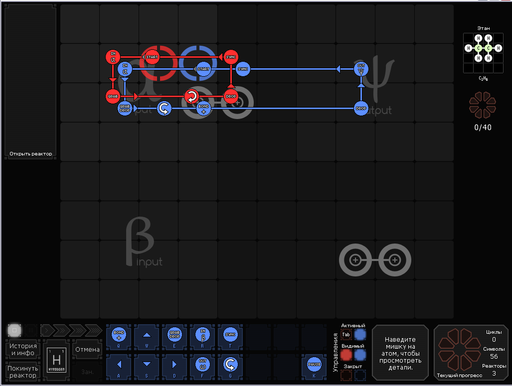
Task: Choose the Rotate instruction tile (G)
Action: coord(230,366)
